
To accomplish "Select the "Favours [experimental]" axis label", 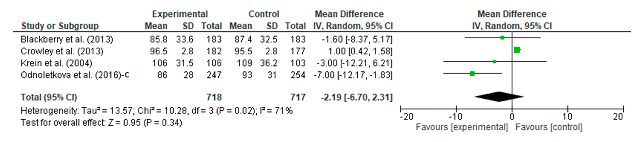I will (462, 127).
